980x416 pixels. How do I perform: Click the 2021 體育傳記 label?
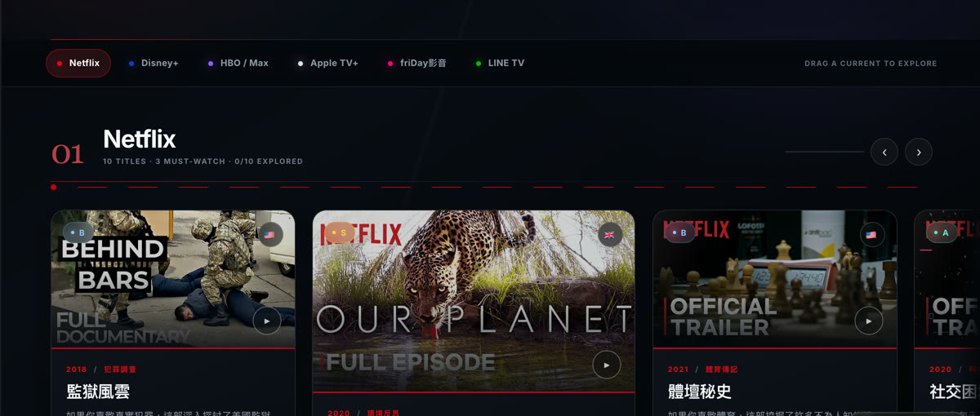703,370
